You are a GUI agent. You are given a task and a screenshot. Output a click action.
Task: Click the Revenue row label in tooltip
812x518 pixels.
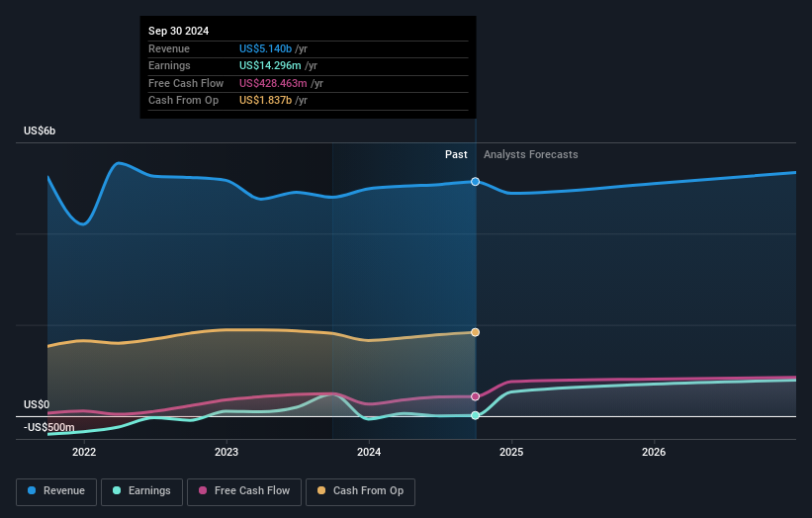point(169,48)
